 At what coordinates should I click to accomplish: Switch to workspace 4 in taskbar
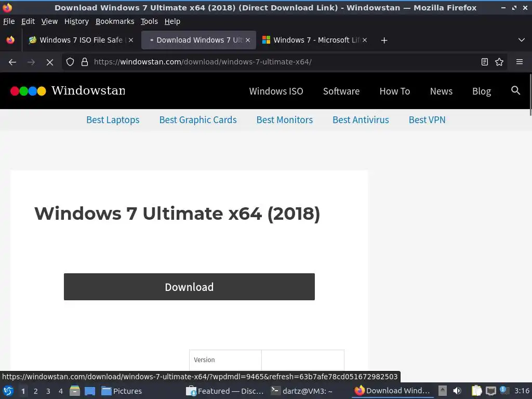tap(61, 391)
